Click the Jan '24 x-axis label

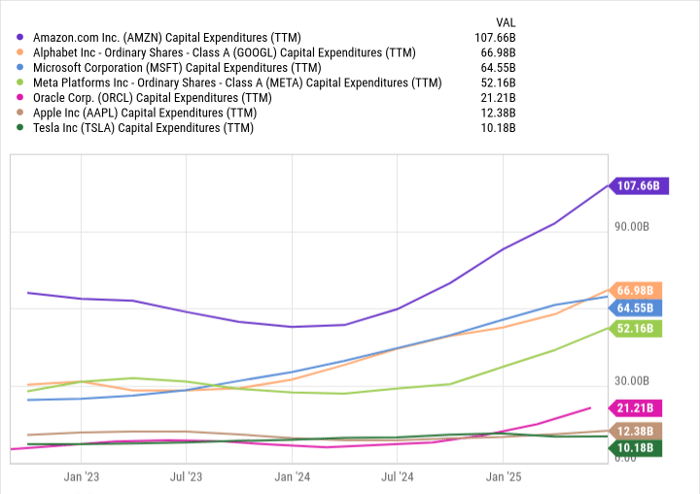point(292,477)
